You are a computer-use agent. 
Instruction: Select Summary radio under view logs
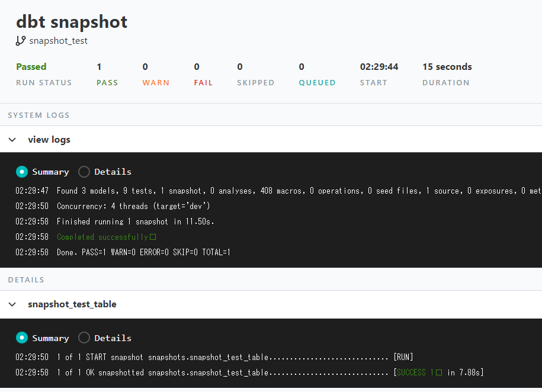click(x=22, y=172)
